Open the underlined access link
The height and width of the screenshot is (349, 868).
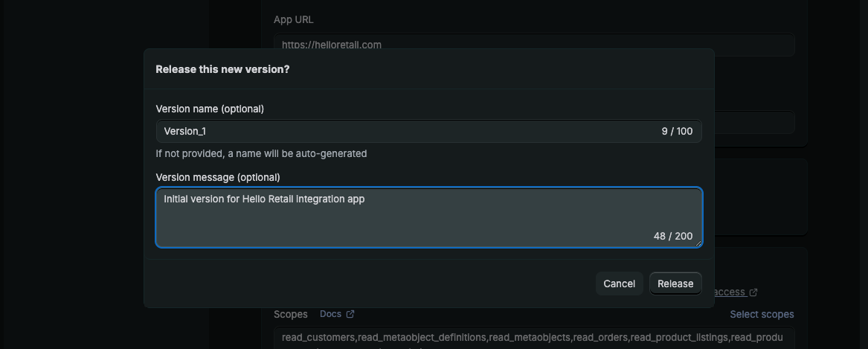click(729, 292)
